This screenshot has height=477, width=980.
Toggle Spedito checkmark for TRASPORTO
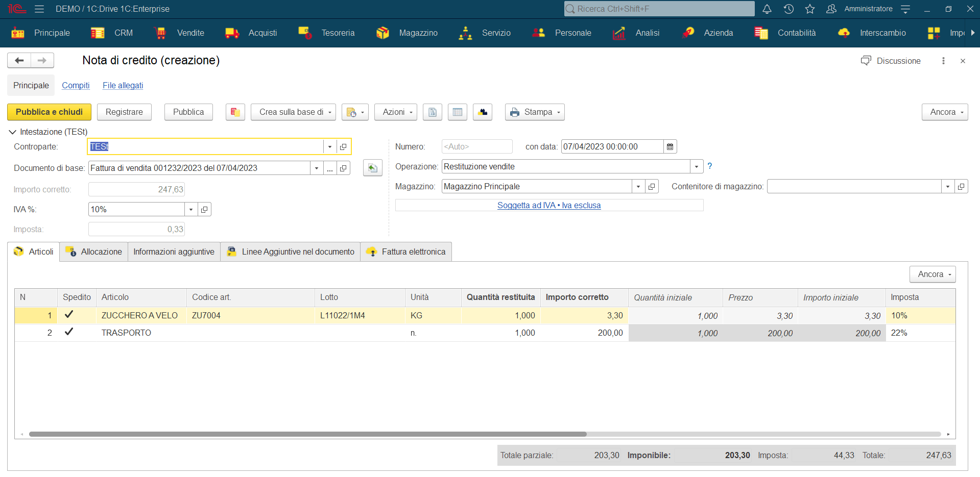[69, 332]
